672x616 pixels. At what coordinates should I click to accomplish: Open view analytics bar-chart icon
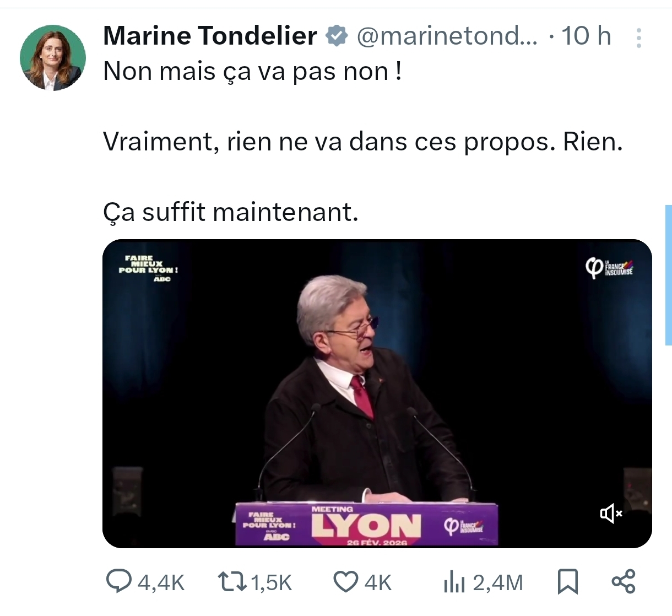point(454,582)
